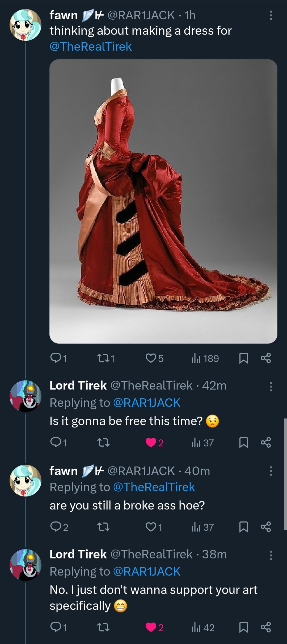Like the dress post with 5 likes
Viewport: 287px width, 644px height.
pos(151,358)
